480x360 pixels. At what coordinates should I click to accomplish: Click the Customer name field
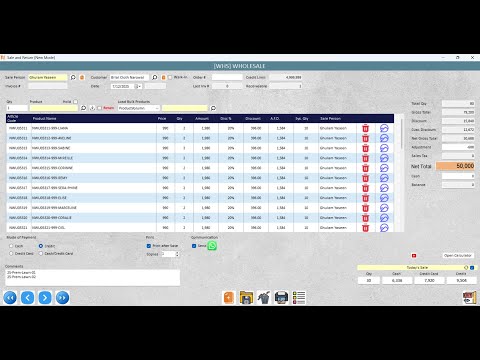point(129,77)
